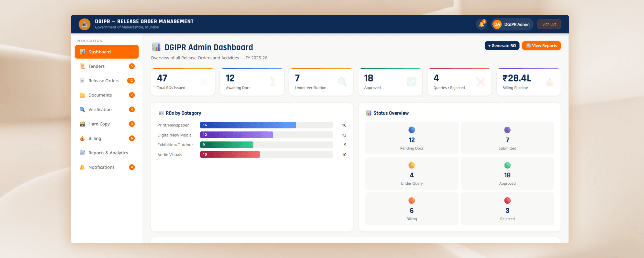Click the + Generate RO button
Image resolution: width=644 pixels, height=258 pixels.
tap(502, 46)
